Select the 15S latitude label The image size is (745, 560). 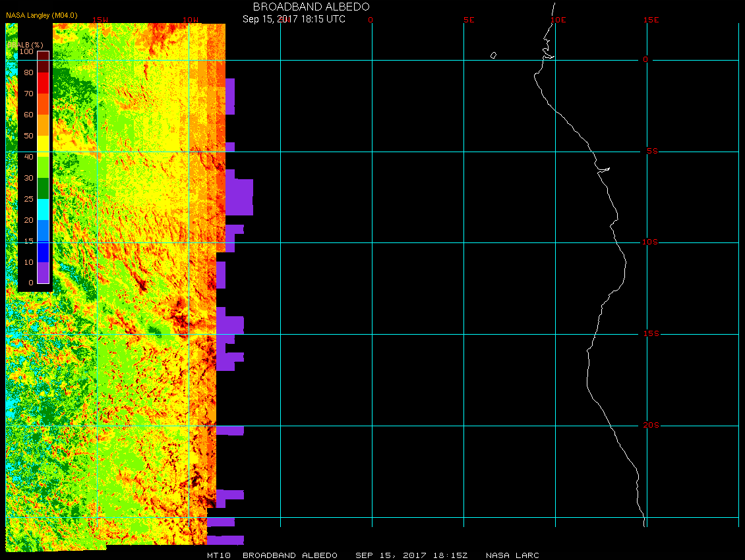pos(649,334)
